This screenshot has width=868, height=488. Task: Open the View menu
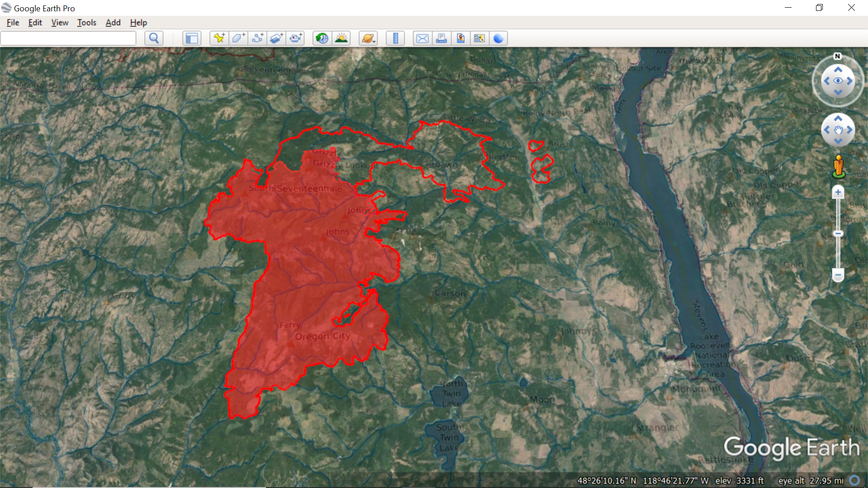[x=60, y=23]
